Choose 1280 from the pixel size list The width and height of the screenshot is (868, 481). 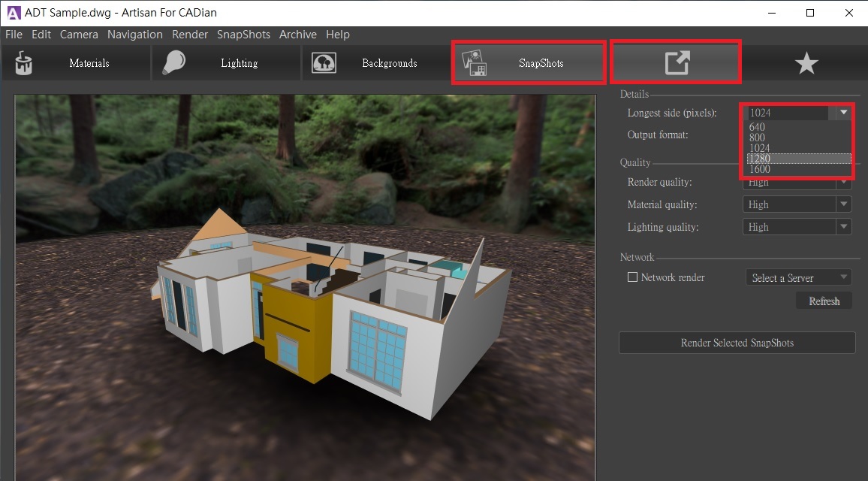(x=760, y=159)
